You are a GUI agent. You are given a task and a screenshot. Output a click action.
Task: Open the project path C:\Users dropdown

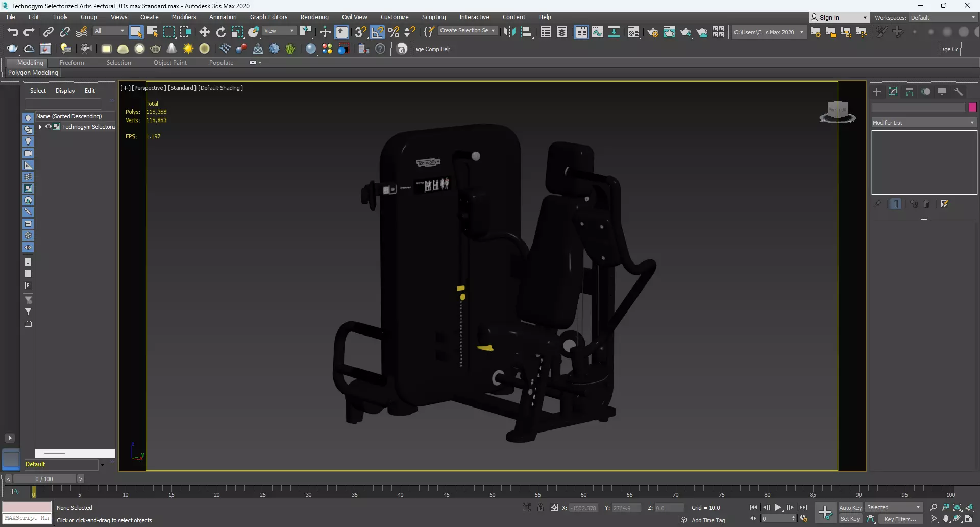(x=769, y=32)
